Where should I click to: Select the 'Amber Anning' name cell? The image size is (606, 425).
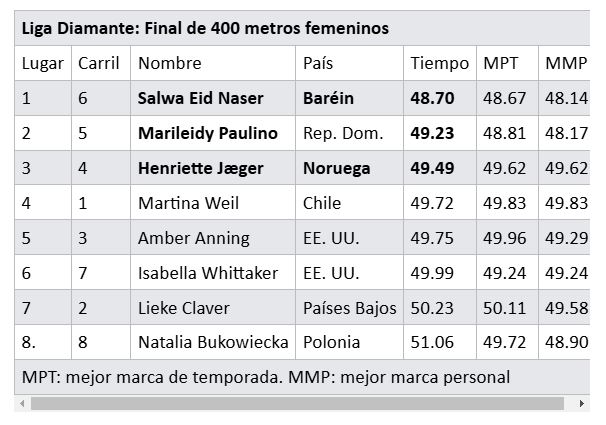coord(194,238)
